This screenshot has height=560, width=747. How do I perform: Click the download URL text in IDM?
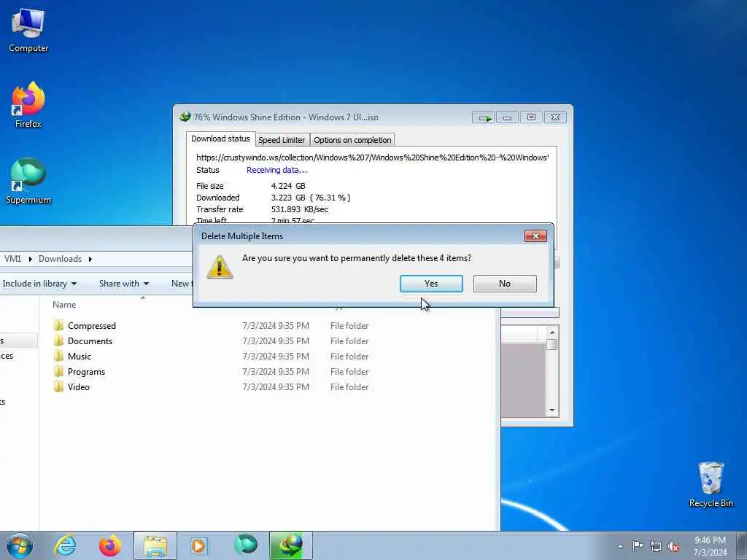pyautogui.click(x=372, y=157)
